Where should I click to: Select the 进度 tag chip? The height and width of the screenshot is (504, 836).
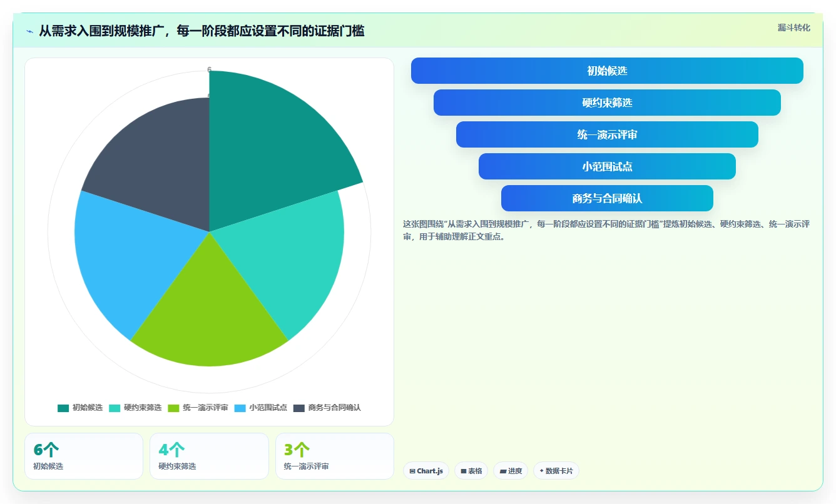coord(511,471)
